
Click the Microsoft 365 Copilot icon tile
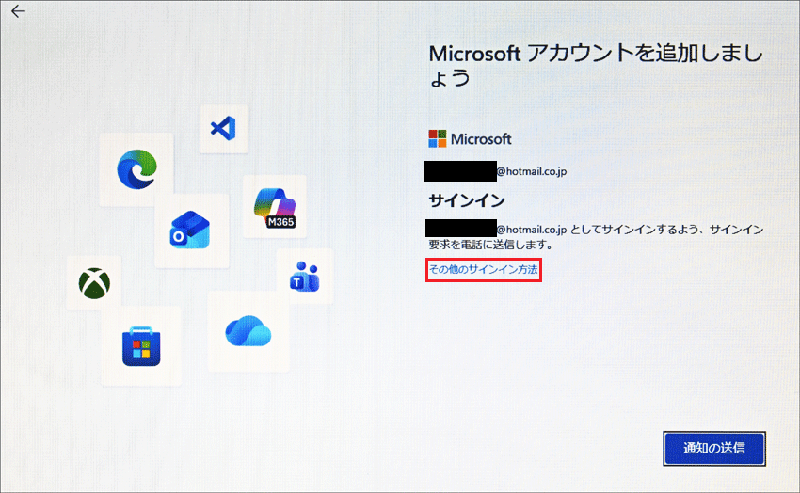275,207
